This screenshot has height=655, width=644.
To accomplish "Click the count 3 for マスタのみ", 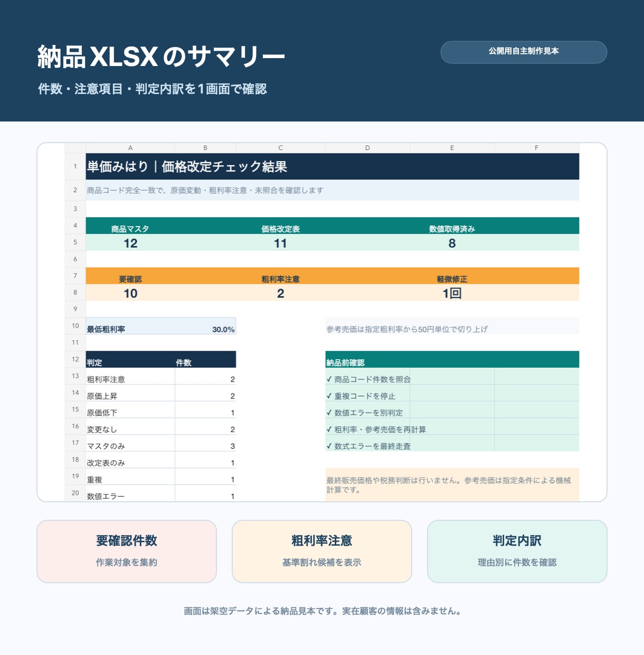I will pos(232,446).
